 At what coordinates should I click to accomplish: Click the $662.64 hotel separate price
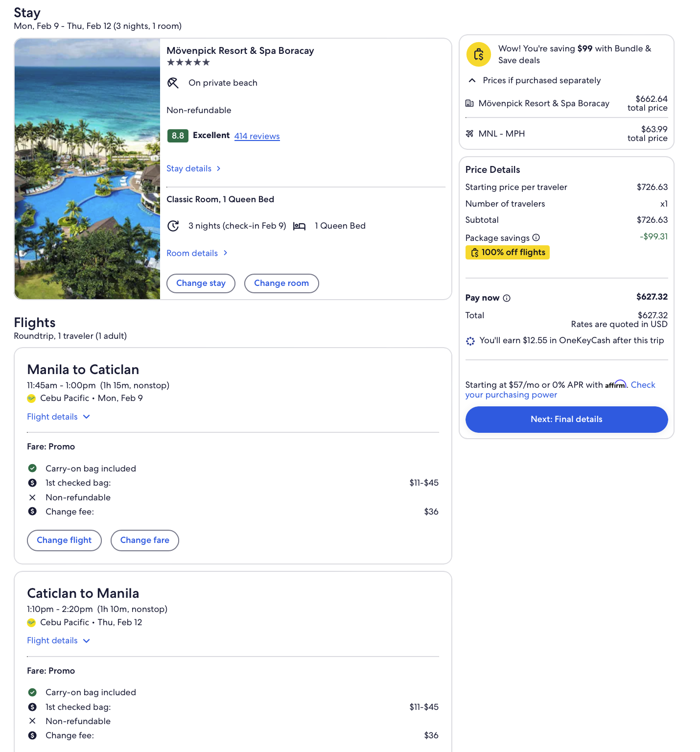652,99
